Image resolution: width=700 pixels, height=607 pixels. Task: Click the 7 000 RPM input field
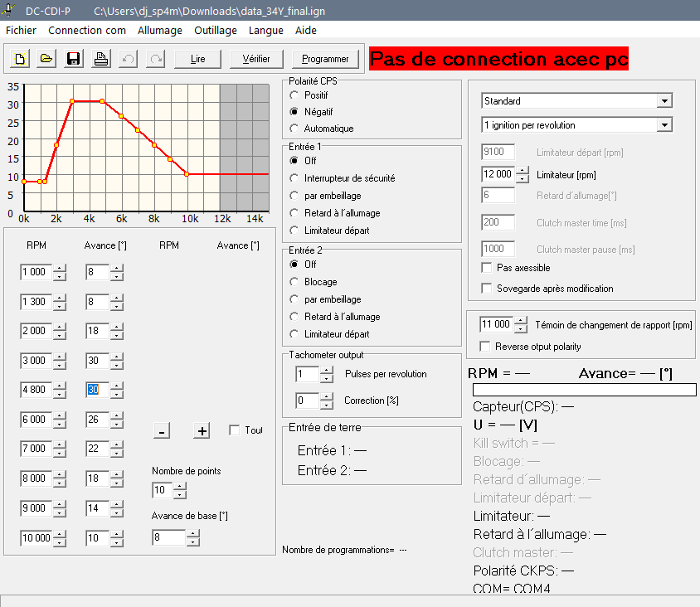pyautogui.click(x=36, y=448)
